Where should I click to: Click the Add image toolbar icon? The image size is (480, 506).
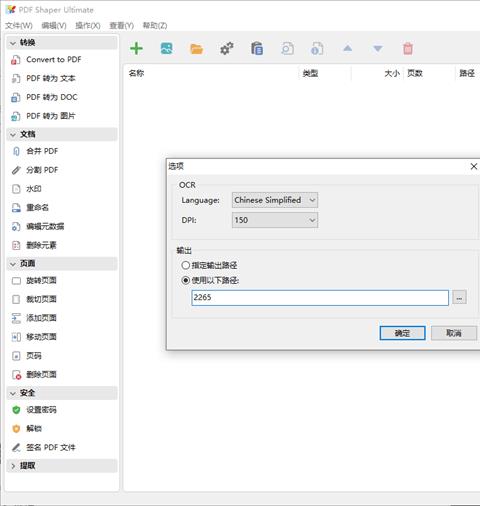(x=166, y=49)
